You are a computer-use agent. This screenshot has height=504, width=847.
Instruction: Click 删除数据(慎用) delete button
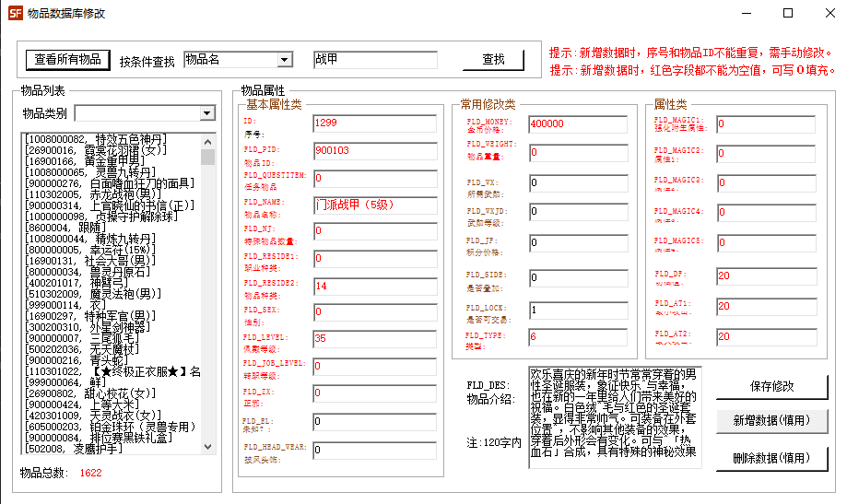coord(771,458)
